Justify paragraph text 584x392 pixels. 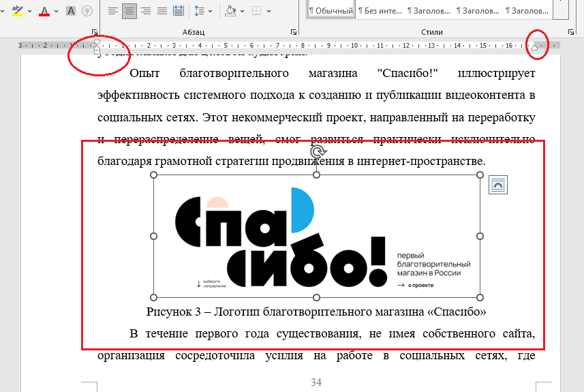(x=162, y=11)
